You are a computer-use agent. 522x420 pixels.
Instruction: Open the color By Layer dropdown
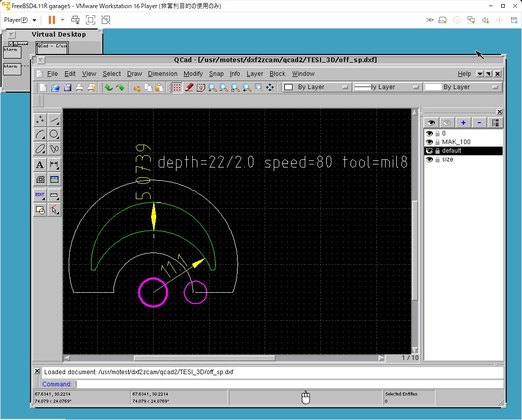[x=316, y=88]
